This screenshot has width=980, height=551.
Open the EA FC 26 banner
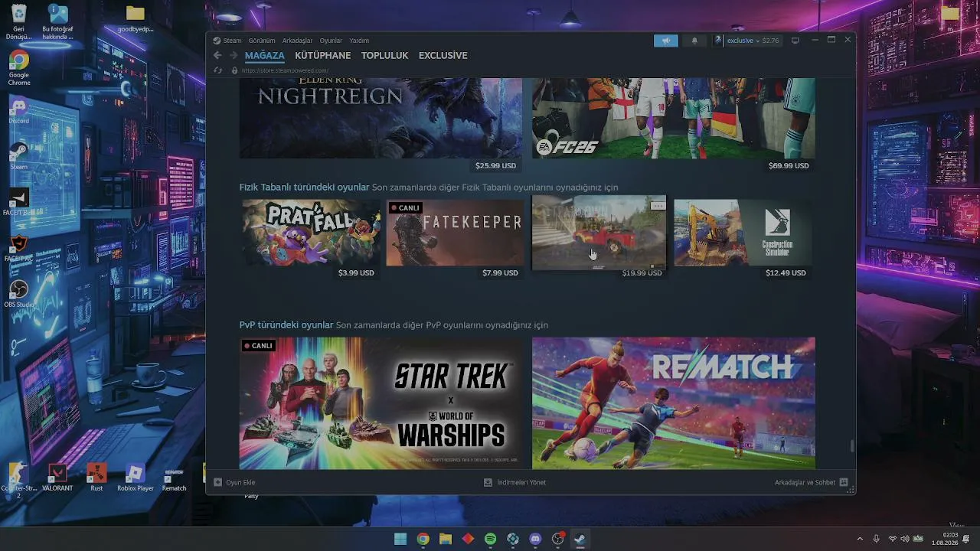pos(674,118)
